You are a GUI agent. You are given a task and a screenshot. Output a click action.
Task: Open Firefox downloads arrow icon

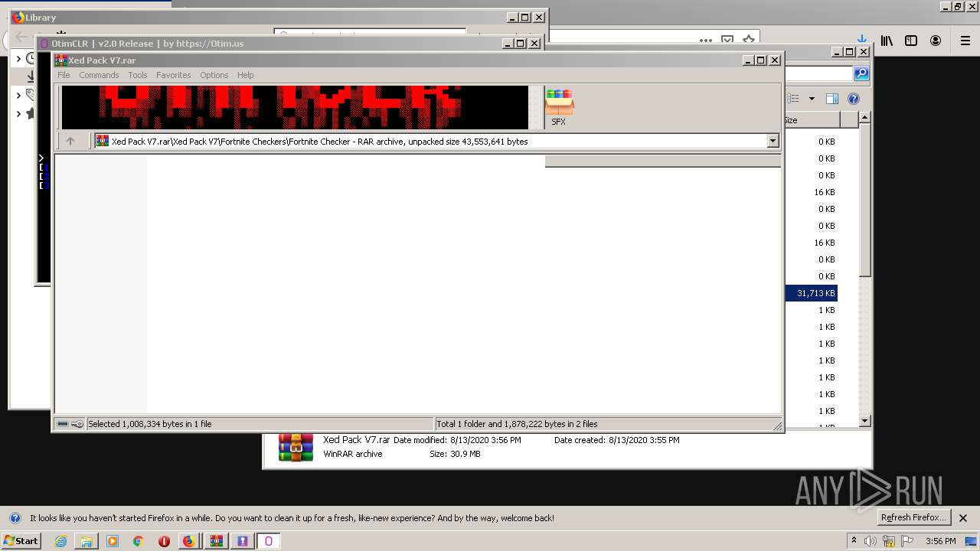click(862, 41)
